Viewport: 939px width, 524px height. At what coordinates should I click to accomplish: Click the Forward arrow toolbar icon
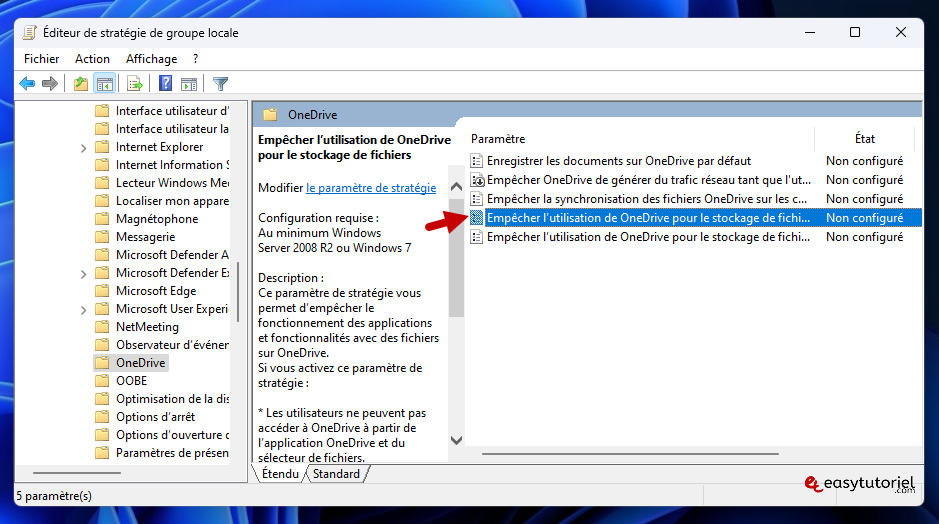click(50, 84)
